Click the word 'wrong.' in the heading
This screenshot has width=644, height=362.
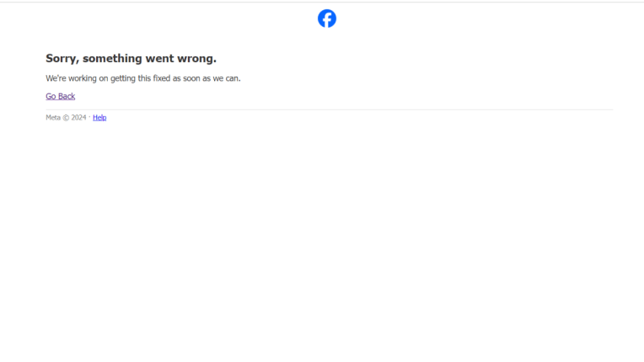196,58
